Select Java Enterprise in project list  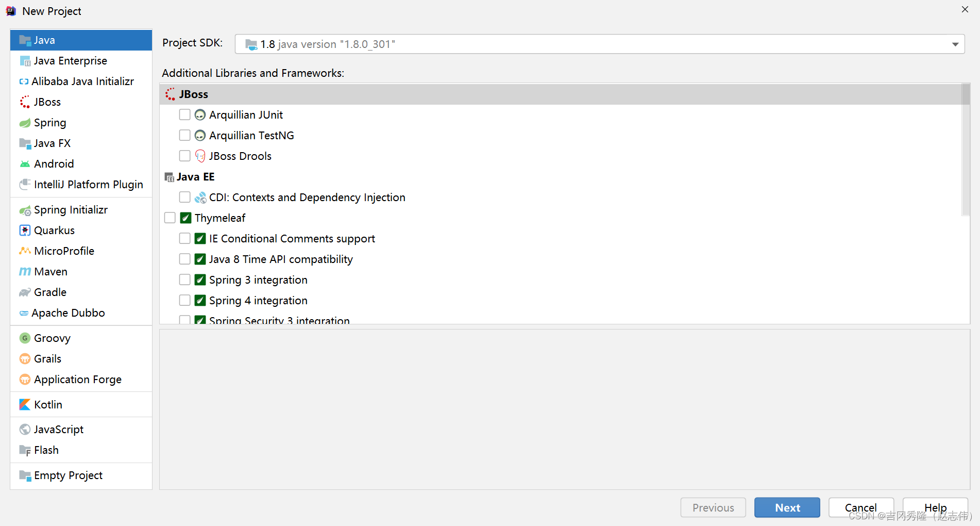[81, 61]
